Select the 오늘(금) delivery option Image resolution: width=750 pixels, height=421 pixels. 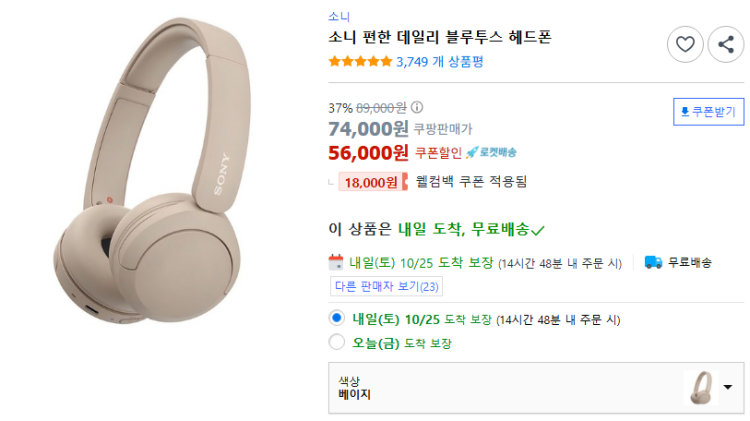337,342
